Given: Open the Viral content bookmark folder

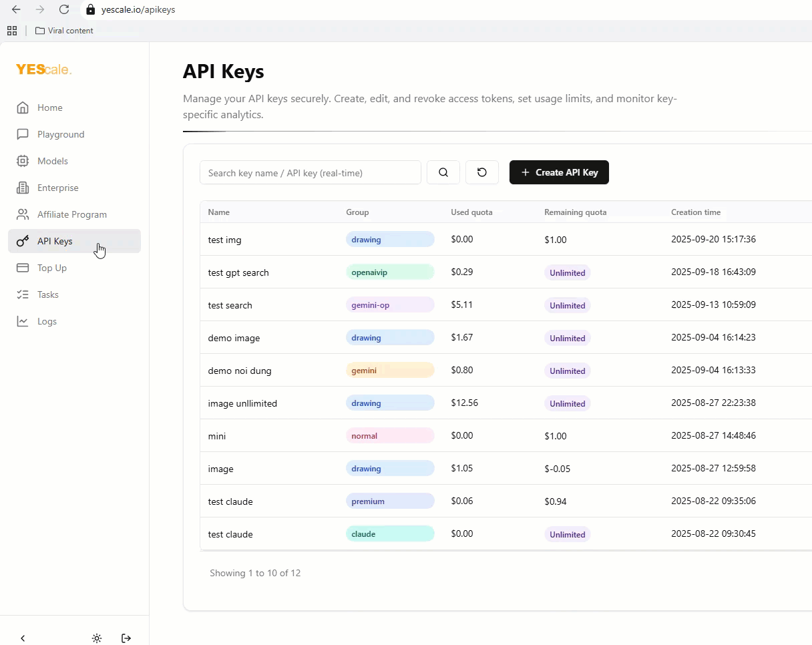Looking at the screenshot, I should [64, 31].
